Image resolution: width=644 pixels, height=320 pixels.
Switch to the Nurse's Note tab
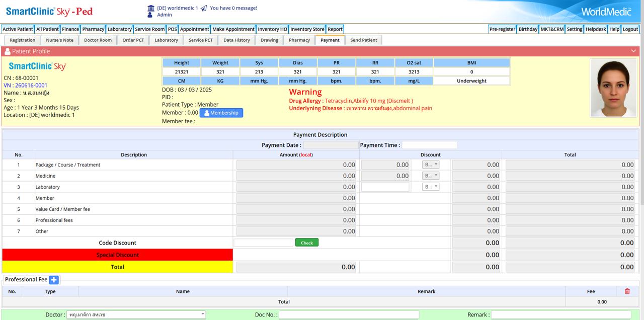60,40
